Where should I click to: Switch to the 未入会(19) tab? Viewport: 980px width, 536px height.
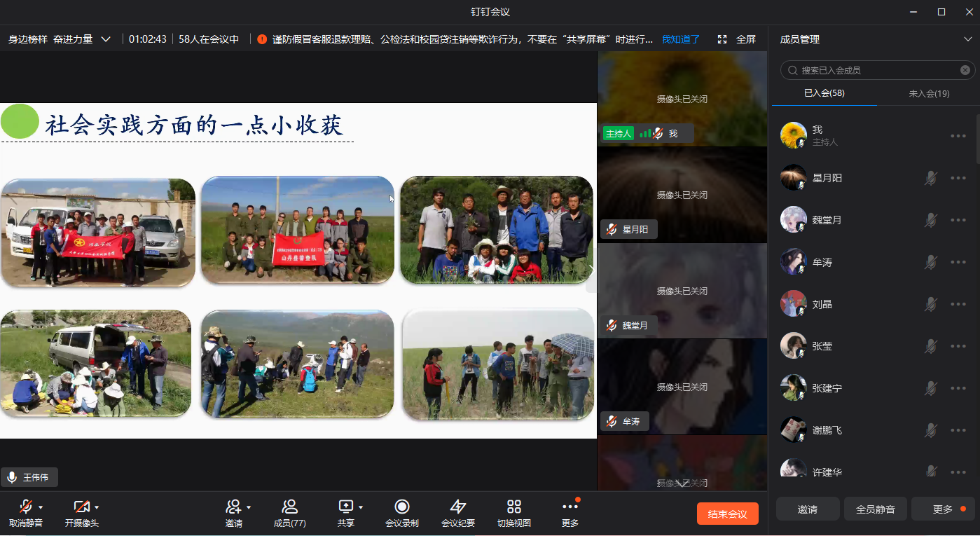pos(928,93)
